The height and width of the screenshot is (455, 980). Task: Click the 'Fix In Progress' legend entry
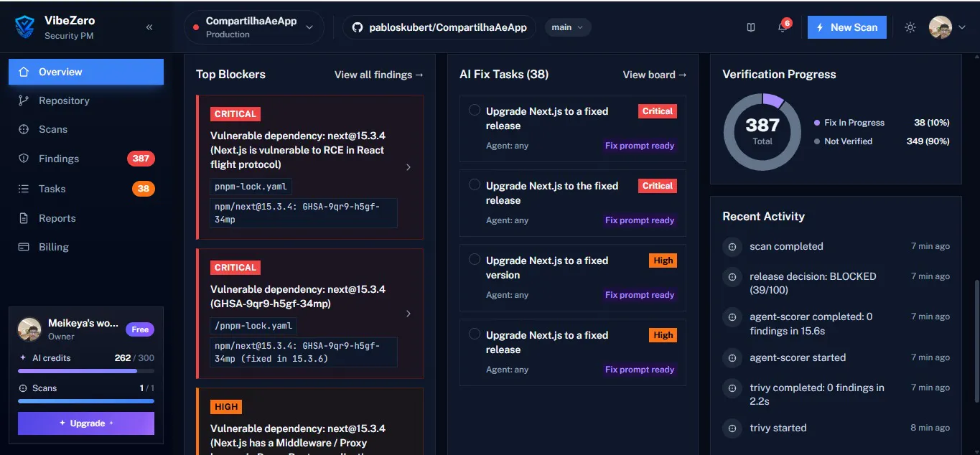(x=882, y=123)
